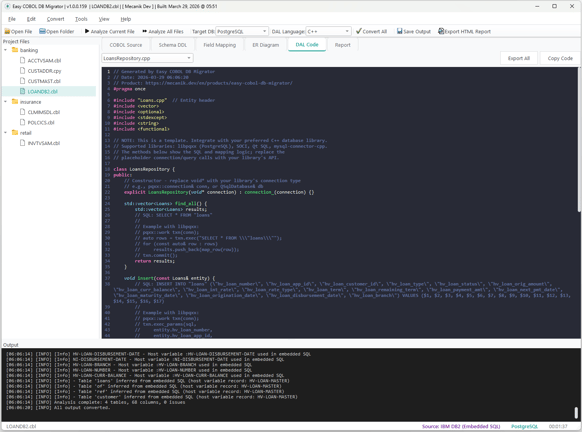The width and height of the screenshot is (582, 432).
Task: Open the Convert menu
Action: [55, 19]
